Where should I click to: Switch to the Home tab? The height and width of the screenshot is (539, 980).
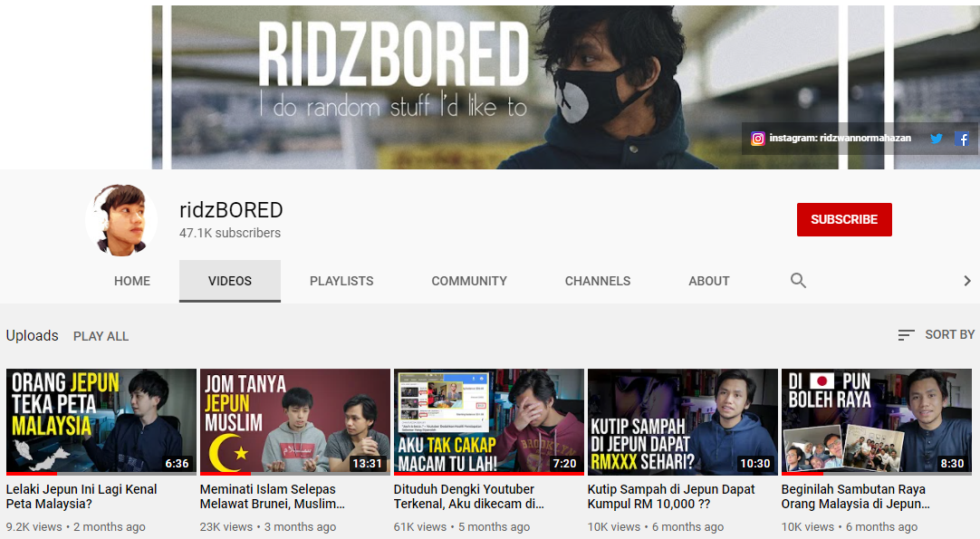(x=132, y=282)
